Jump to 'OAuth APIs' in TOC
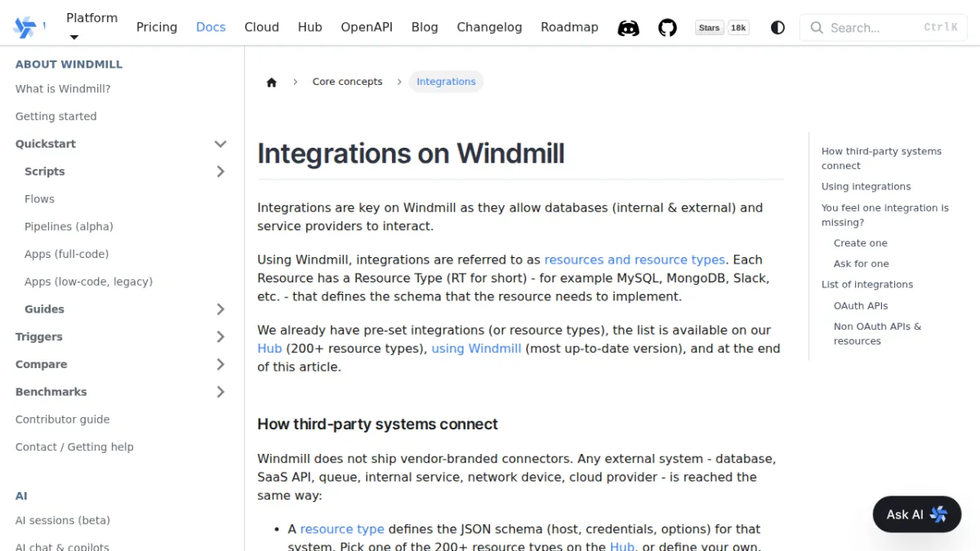980x551 pixels. point(860,306)
